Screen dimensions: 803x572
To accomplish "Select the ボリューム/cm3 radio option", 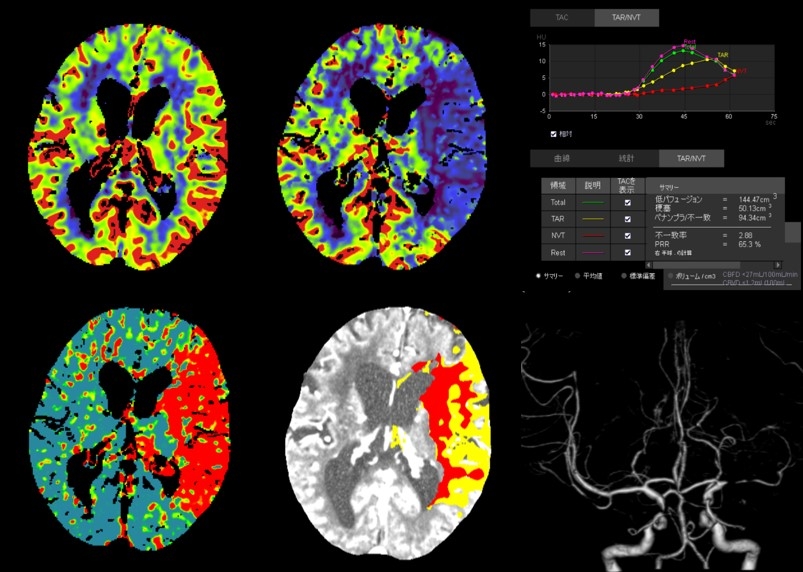I will click(x=672, y=274).
